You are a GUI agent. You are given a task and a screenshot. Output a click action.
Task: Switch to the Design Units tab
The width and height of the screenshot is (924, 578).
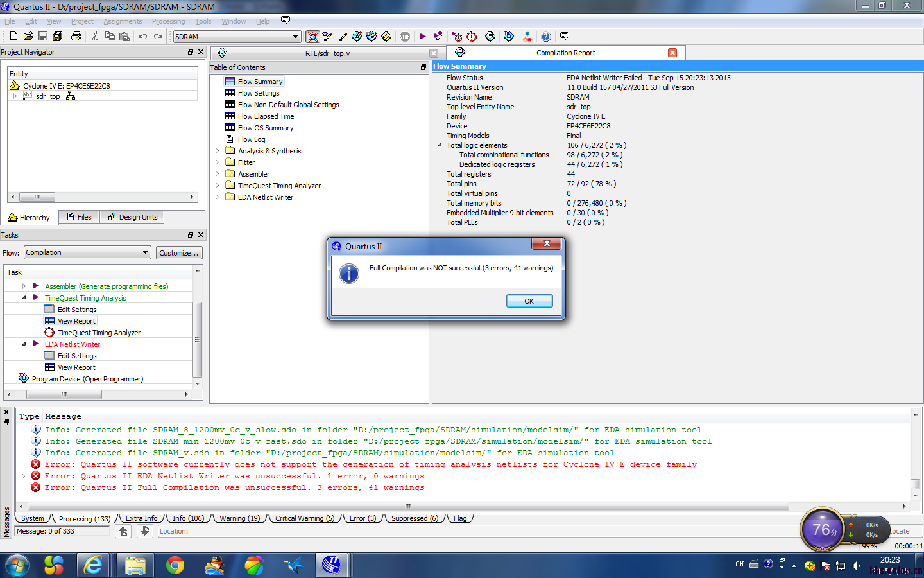coord(132,217)
